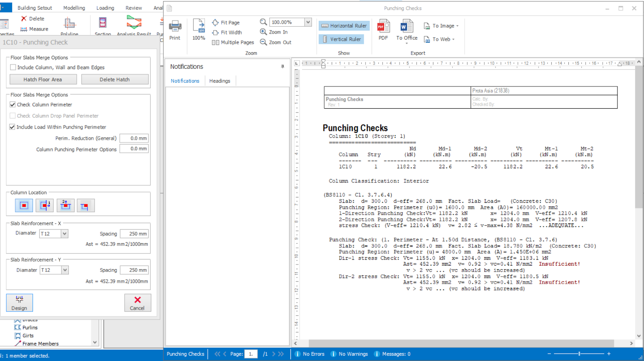Open the zoom percentage dropdown
The width and height of the screenshot is (644, 361).
[x=308, y=22]
